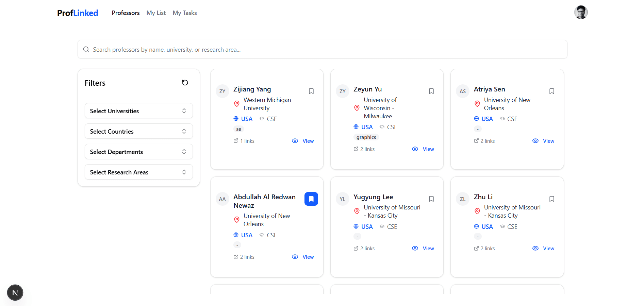Expand the Select Departments filter

tap(139, 152)
